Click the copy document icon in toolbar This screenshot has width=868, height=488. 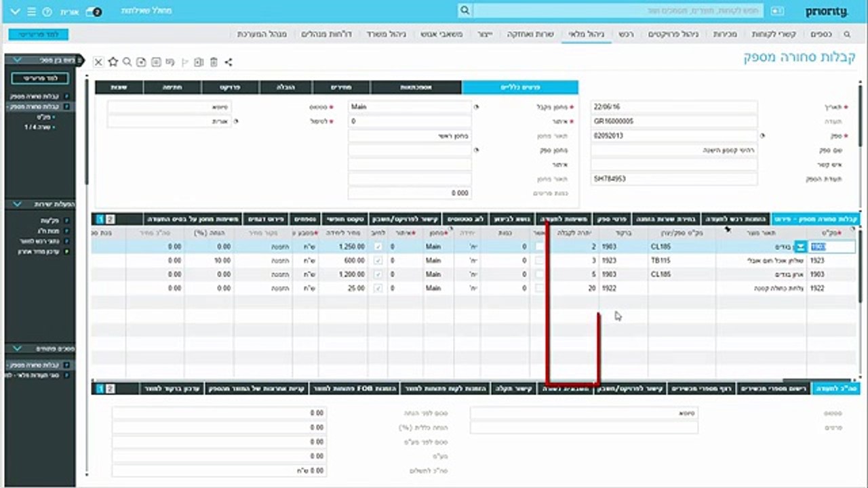tap(199, 62)
